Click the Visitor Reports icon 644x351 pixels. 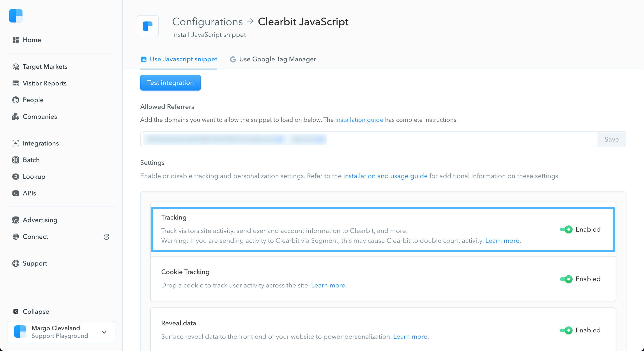point(16,83)
